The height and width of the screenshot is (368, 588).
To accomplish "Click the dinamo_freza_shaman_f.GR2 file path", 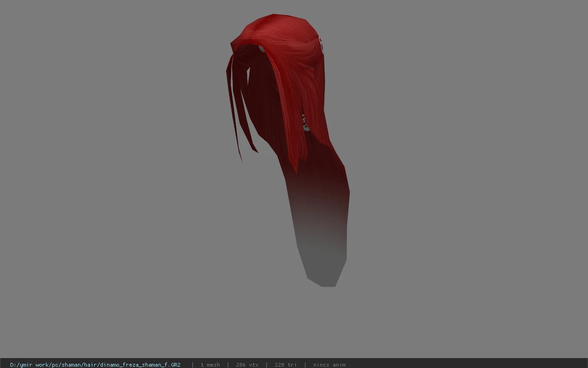I will (95, 365).
